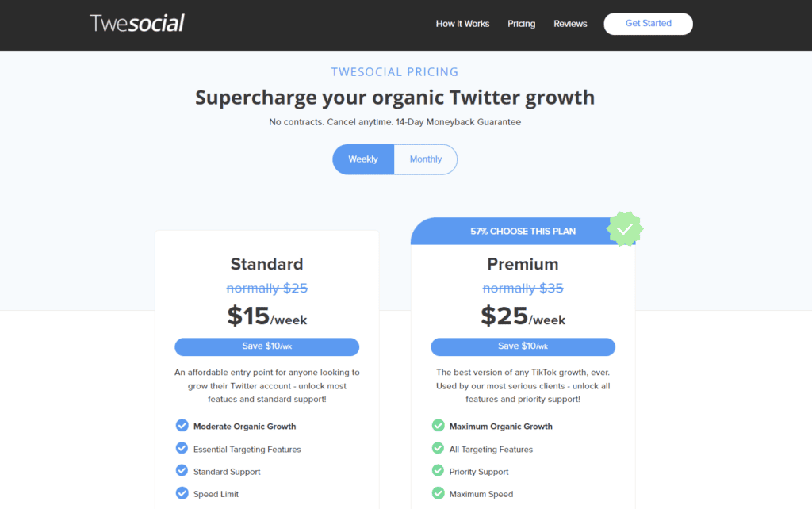Click Premium plan Save $10/wk button

click(x=523, y=346)
